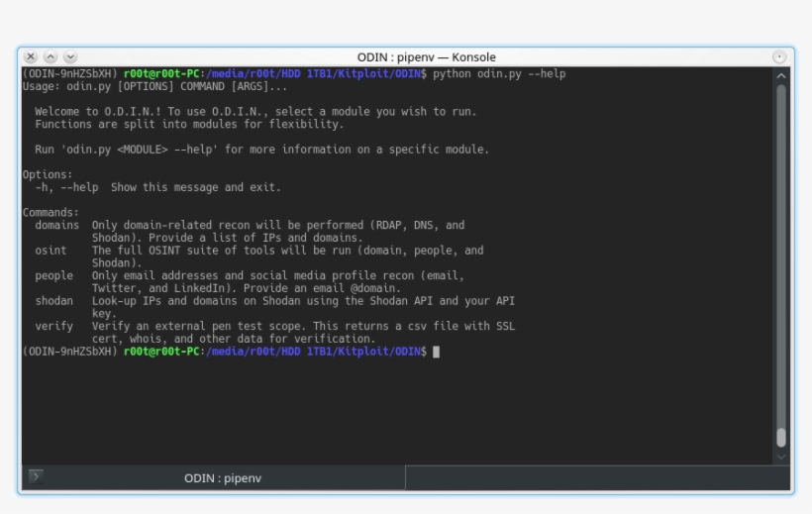Image resolution: width=812 pixels, height=514 pixels.
Task: Click '-h, --help Show this message' line
Action: coord(158,187)
